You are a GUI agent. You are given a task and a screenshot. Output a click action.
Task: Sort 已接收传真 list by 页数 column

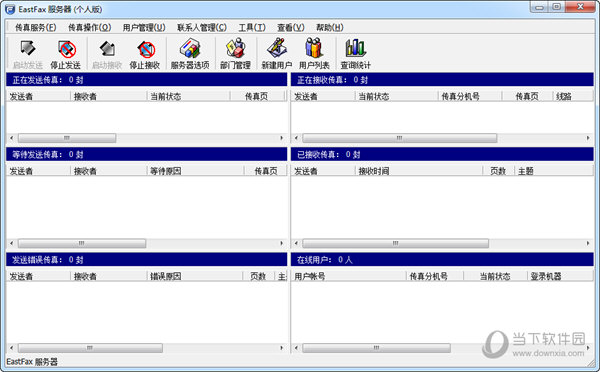(x=498, y=171)
